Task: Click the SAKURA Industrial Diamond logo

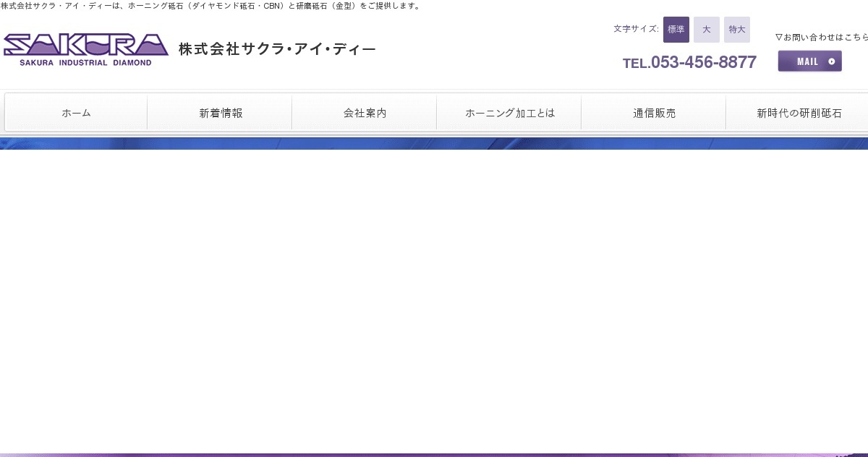Action: [x=86, y=50]
